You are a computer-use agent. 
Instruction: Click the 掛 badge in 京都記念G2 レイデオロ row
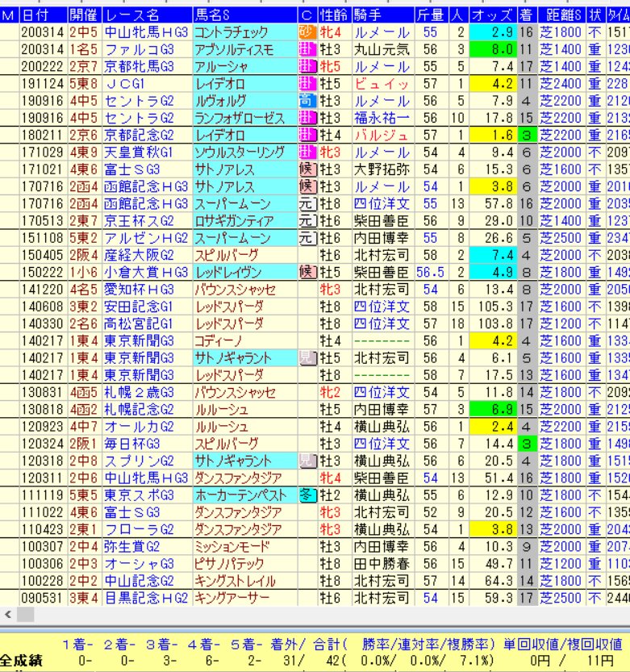307,135
